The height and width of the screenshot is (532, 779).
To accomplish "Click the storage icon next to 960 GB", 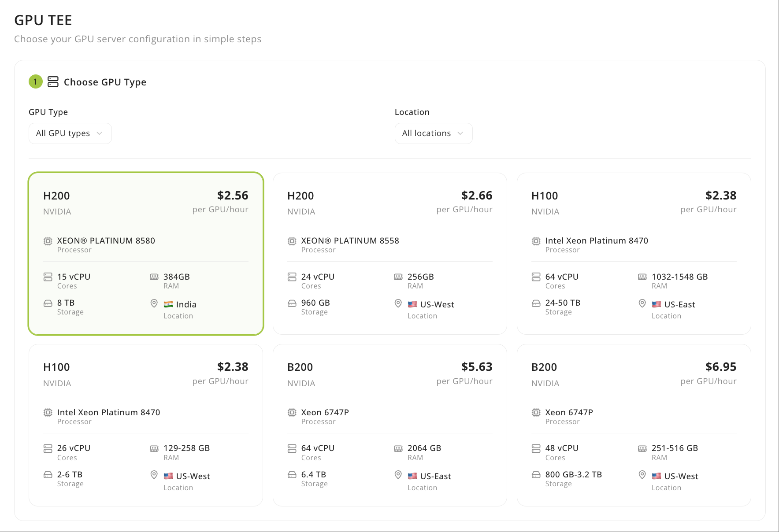I will coord(292,303).
